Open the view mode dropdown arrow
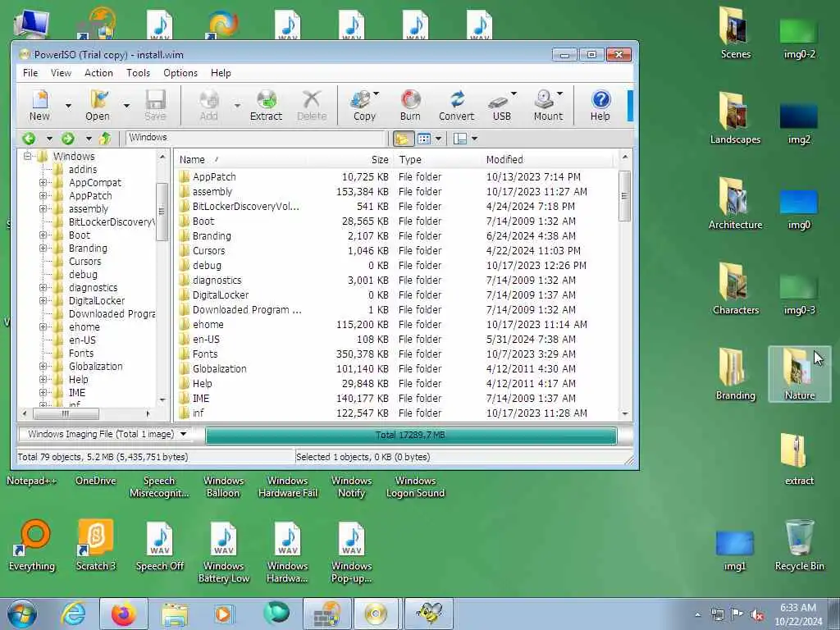 [x=438, y=139]
